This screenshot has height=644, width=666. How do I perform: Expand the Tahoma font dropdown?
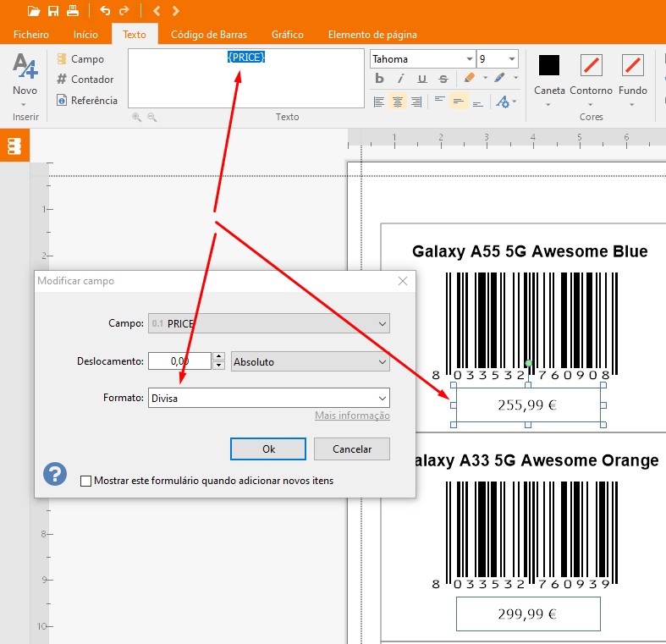coord(469,59)
